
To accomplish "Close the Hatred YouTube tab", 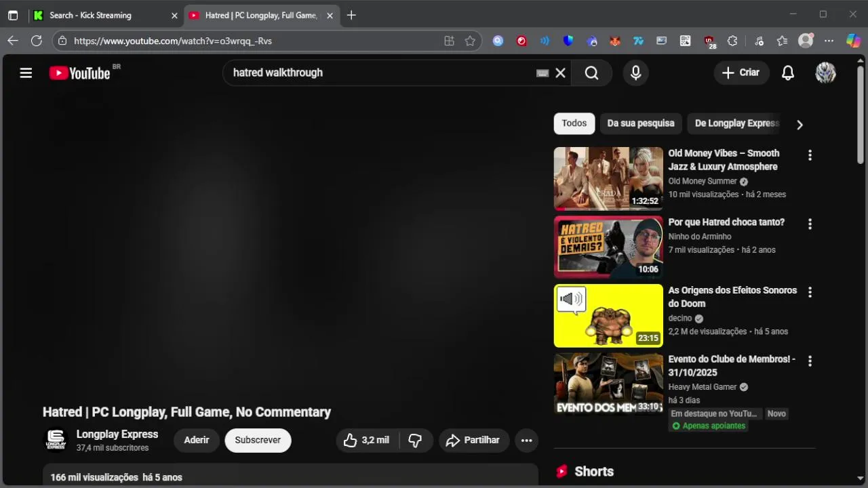I will coord(330,15).
